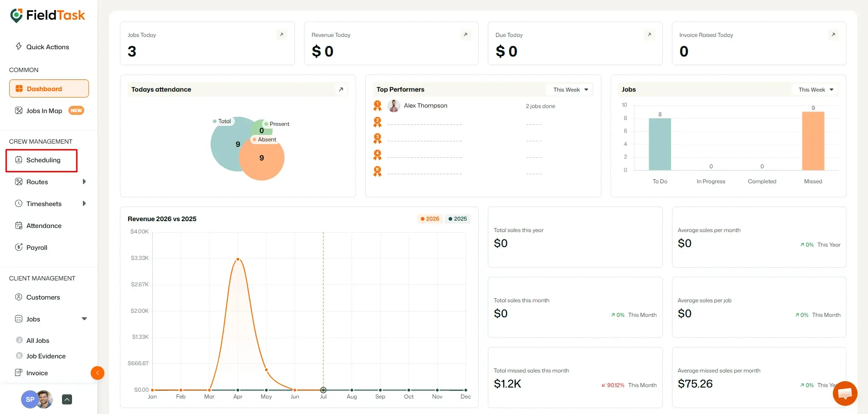The width and height of the screenshot is (868, 414).
Task: Click the 2 jobs done text
Action: (540, 106)
